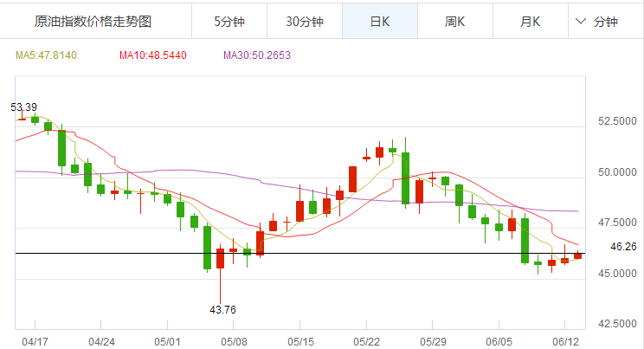644x349 pixels.
Task: Click the 05/29 date axis label
Action: pyautogui.click(x=433, y=341)
